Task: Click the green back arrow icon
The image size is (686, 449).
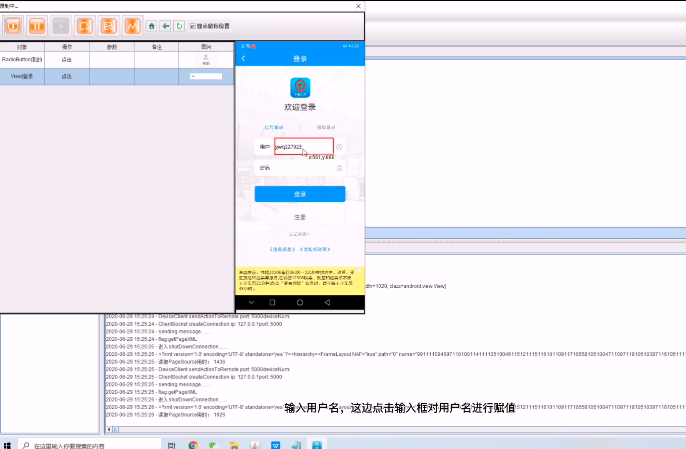Action: pyautogui.click(x=165, y=26)
